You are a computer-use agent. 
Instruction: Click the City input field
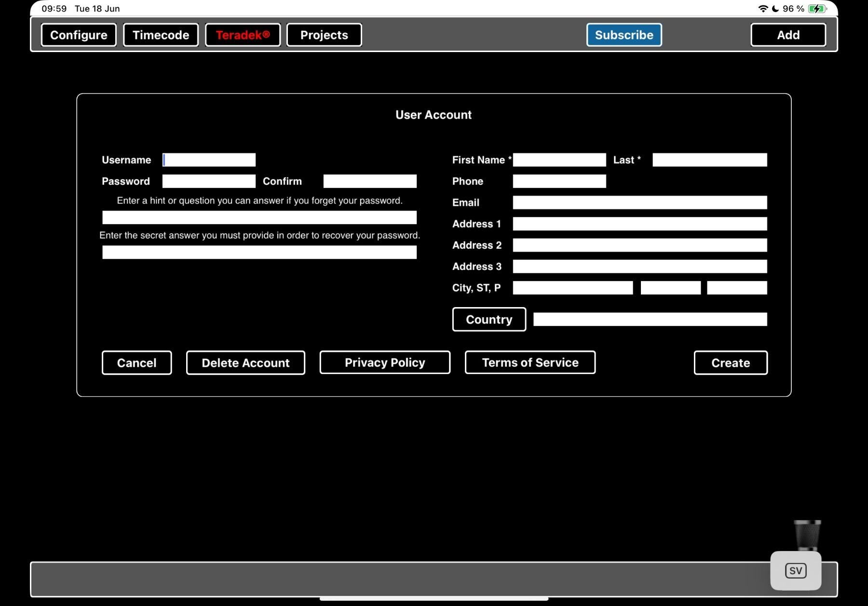tap(573, 288)
